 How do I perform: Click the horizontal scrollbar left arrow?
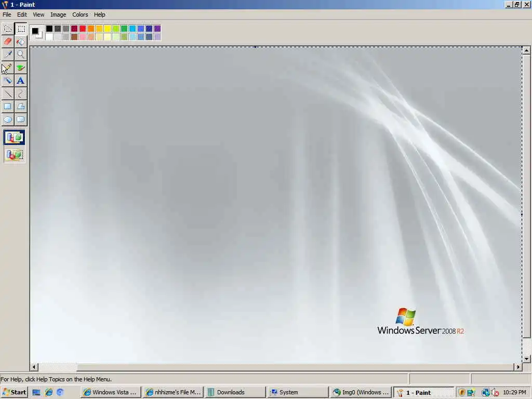click(34, 367)
